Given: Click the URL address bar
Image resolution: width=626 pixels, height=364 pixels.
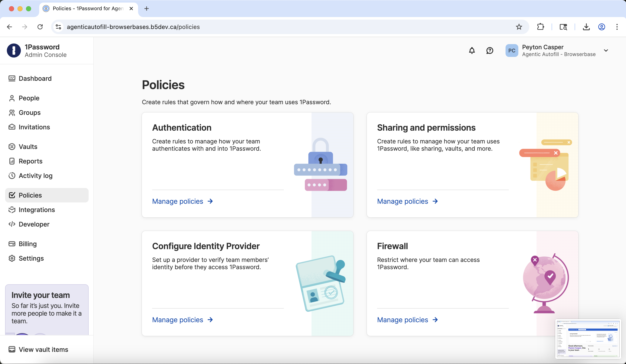Looking at the screenshot, I should click(273, 27).
